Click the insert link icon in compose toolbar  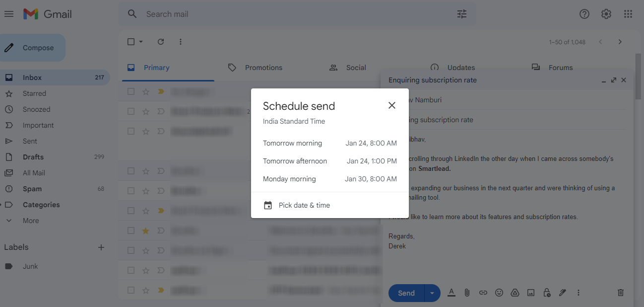click(x=483, y=293)
